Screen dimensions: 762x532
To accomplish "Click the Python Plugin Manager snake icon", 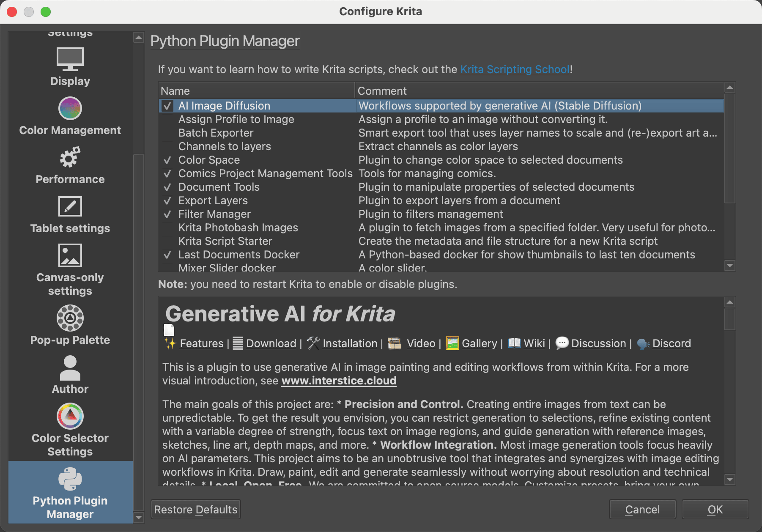I will pos(70,479).
